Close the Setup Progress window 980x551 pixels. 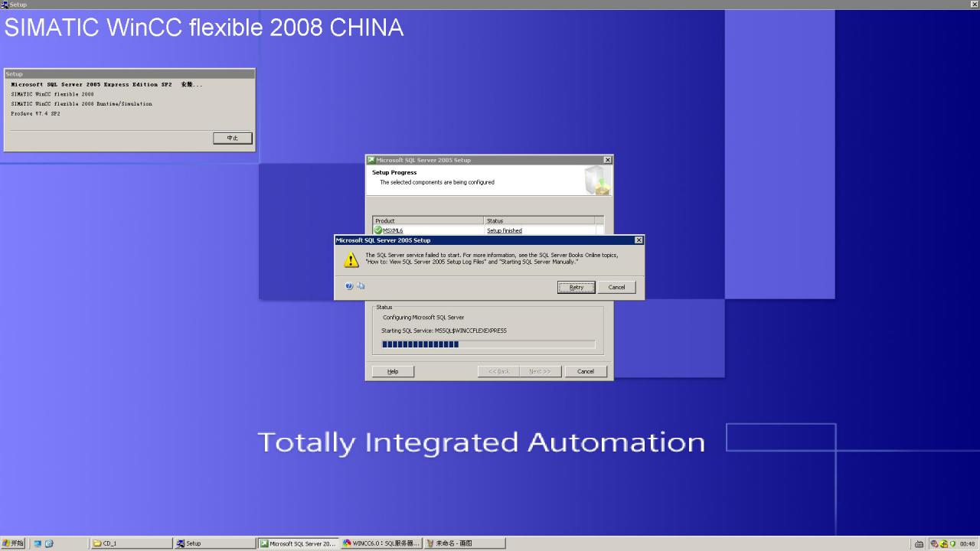pyautogui.click(x=608, y=160)
